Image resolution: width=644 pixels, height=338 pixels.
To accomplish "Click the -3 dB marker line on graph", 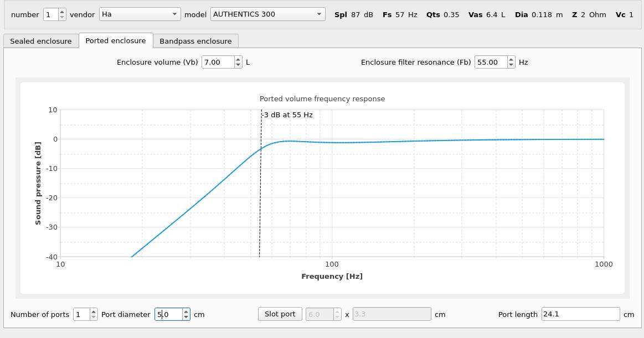I will click(x=261, y=194).
